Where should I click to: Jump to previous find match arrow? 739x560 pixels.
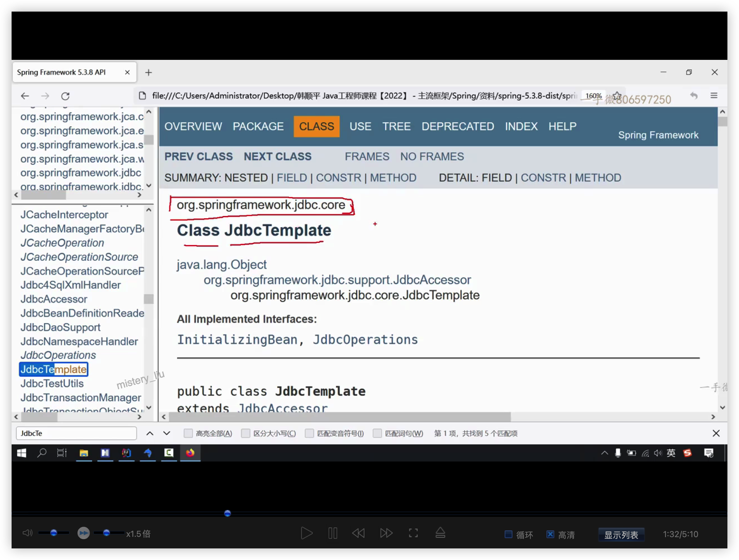coord(150,434)
